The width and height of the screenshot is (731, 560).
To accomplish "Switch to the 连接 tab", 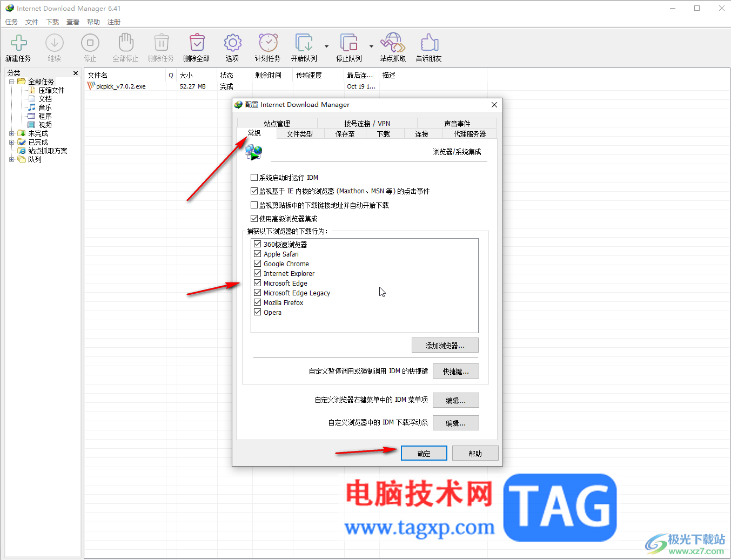I will tap(422, 134).
